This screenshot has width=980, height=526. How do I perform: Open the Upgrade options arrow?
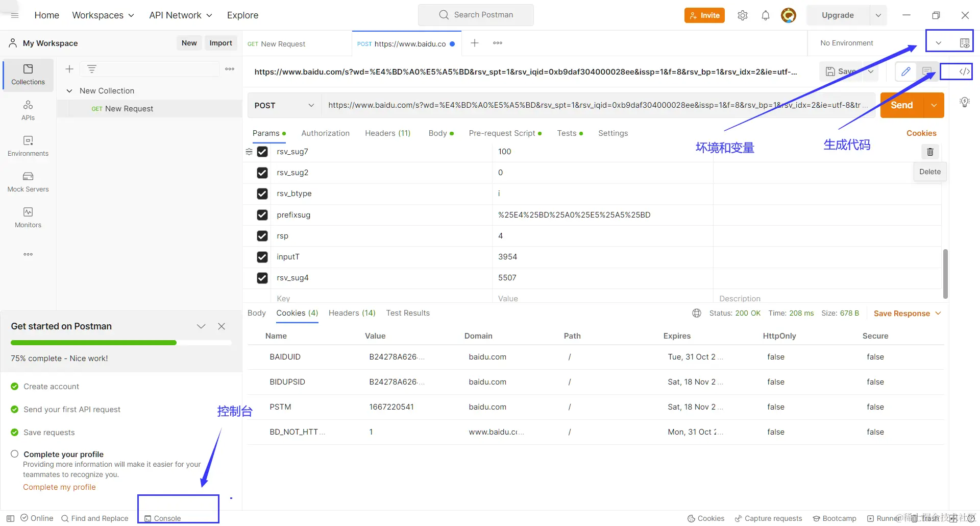click(878, 15)
